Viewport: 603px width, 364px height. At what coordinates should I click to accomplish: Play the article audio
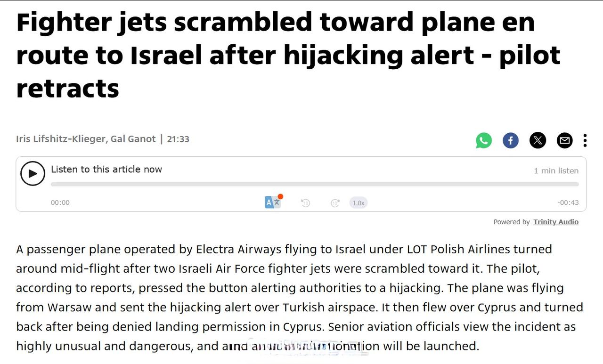33,173
